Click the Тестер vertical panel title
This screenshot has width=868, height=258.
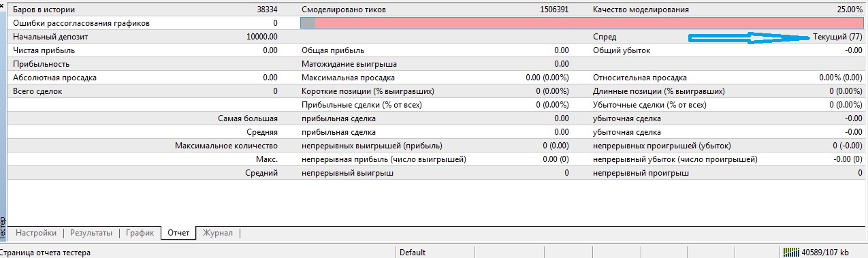3,229
